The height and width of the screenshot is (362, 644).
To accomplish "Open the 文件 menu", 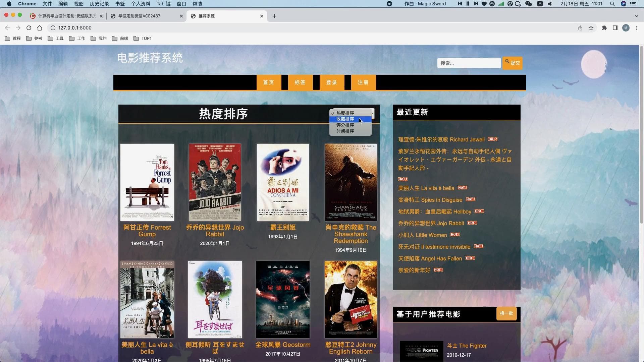I will pyautogui.click(x=47, y=4).
